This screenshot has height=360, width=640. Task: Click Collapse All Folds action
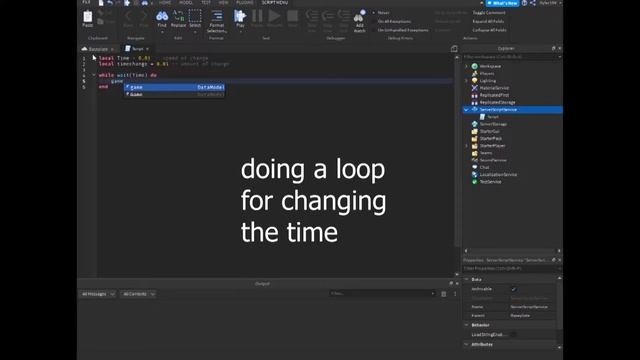tap(489, 30)
